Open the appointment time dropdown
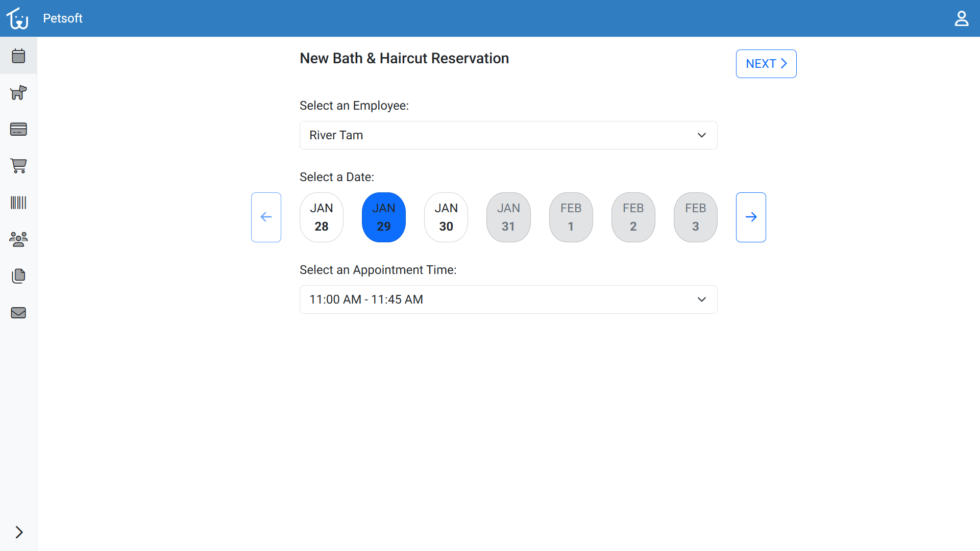The height and width of the screenshot is (551, 980). [x=508, y=299]
